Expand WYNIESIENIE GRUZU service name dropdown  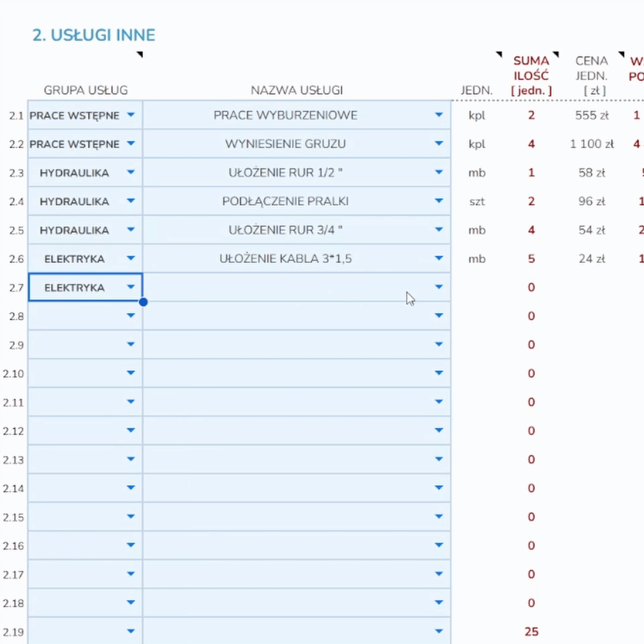(439, 144)
